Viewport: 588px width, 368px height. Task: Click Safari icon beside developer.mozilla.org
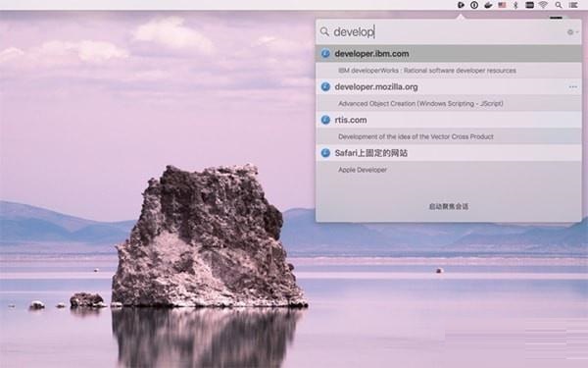[x=325, y=86]
